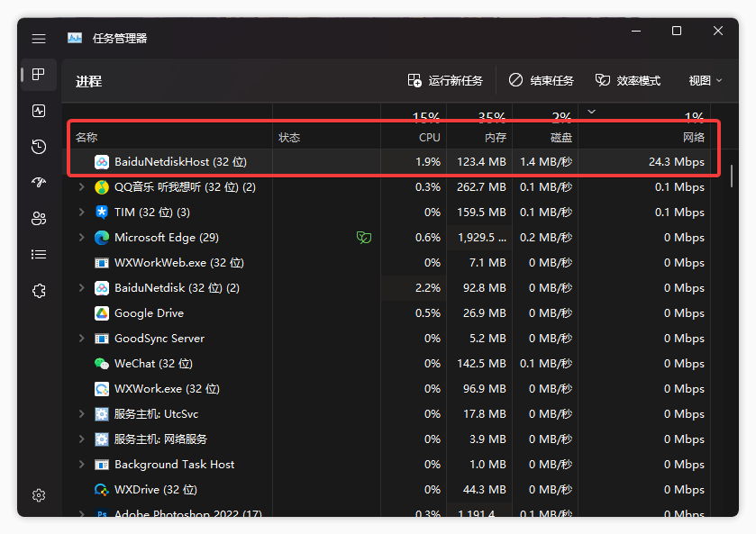Screen dimensions: 756x534
Task: Select the Google Drive process name
Action: [149, 313]
